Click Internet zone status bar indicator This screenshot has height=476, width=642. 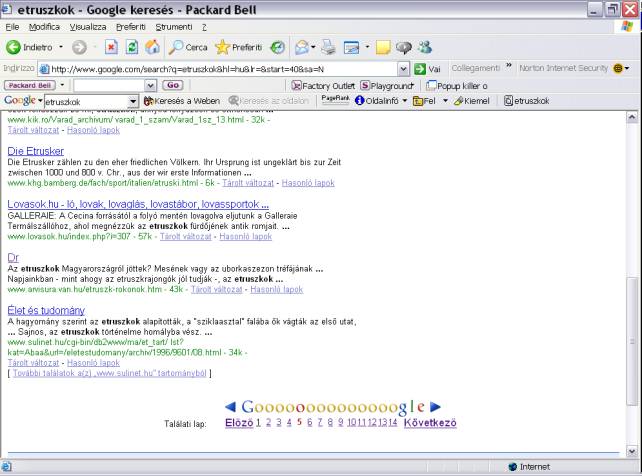coord(529,467)
